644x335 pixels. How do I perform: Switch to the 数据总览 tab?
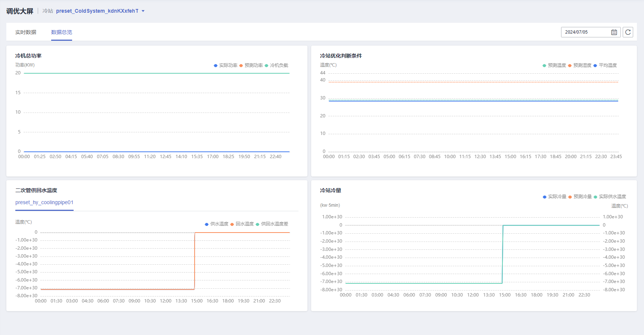click(62, 32)
